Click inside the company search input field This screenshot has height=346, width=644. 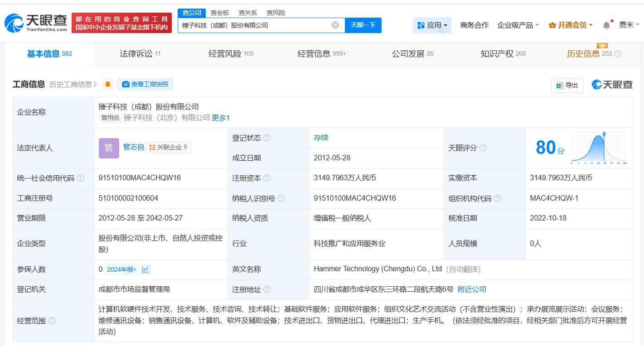click(x=258, y=25)
